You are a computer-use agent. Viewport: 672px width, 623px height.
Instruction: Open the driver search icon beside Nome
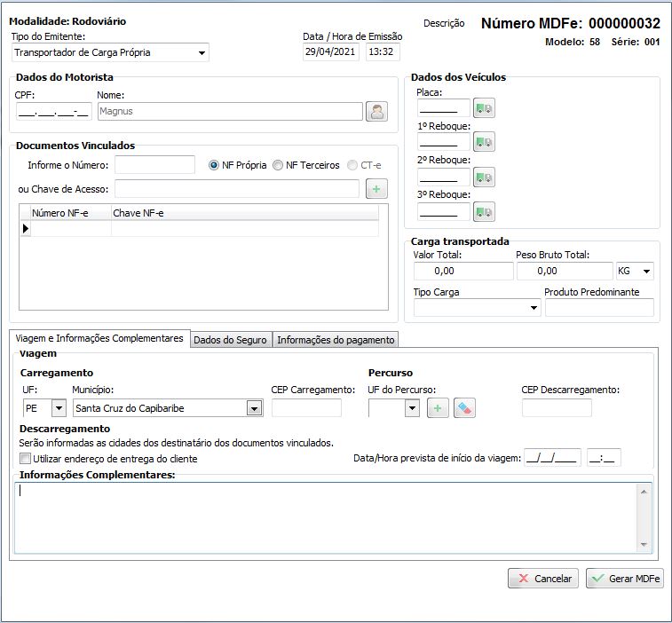[376, 112]
